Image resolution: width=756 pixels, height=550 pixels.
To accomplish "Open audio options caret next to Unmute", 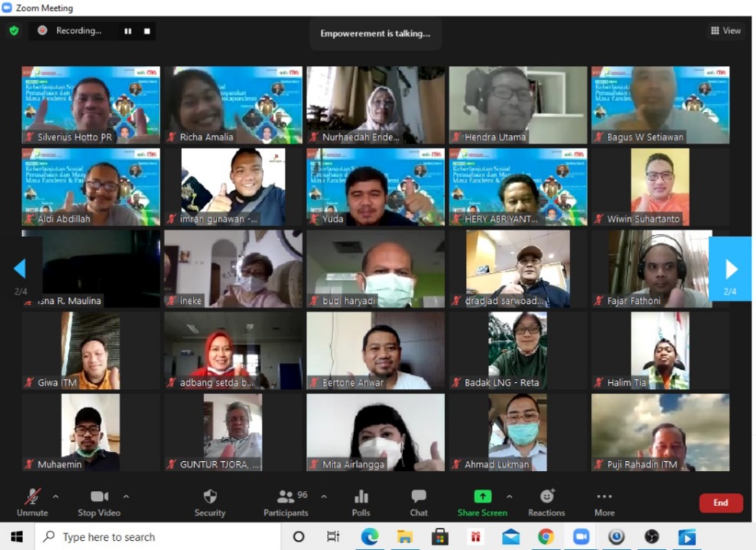I will (x=55, y=496).
